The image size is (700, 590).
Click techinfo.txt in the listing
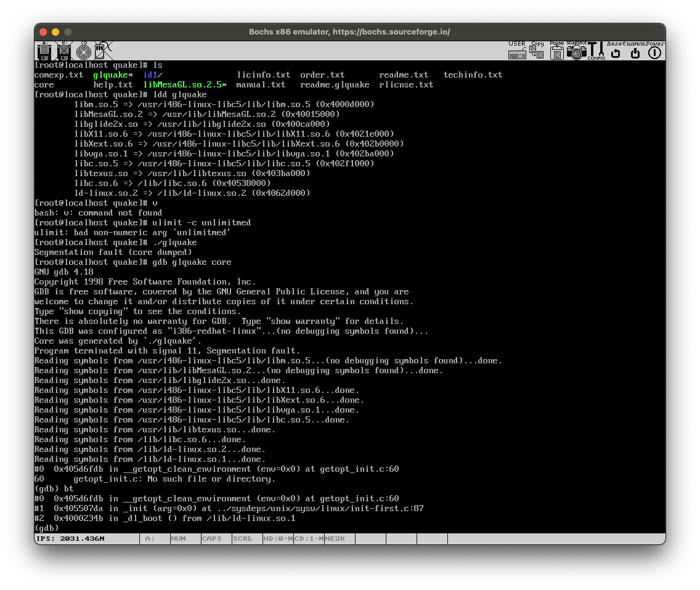473,75
